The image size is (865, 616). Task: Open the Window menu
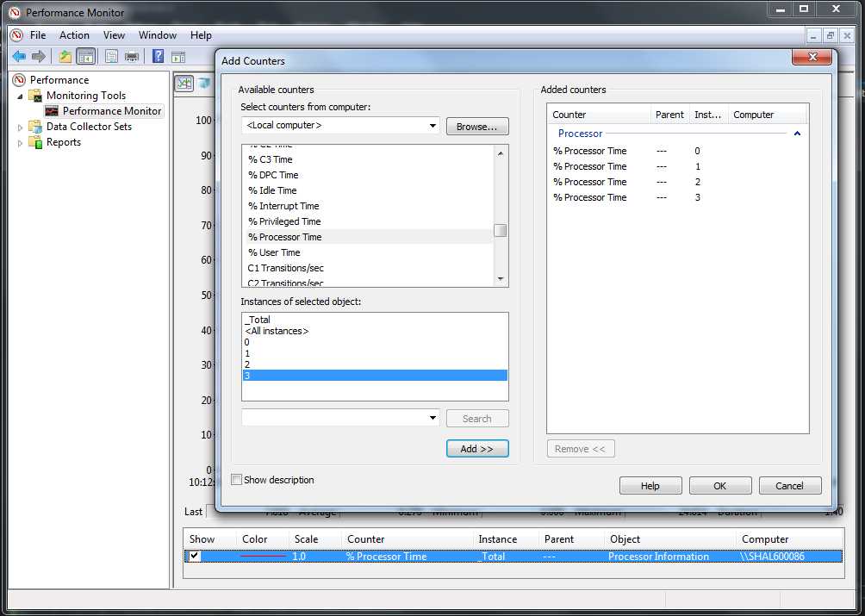[157, 35]
